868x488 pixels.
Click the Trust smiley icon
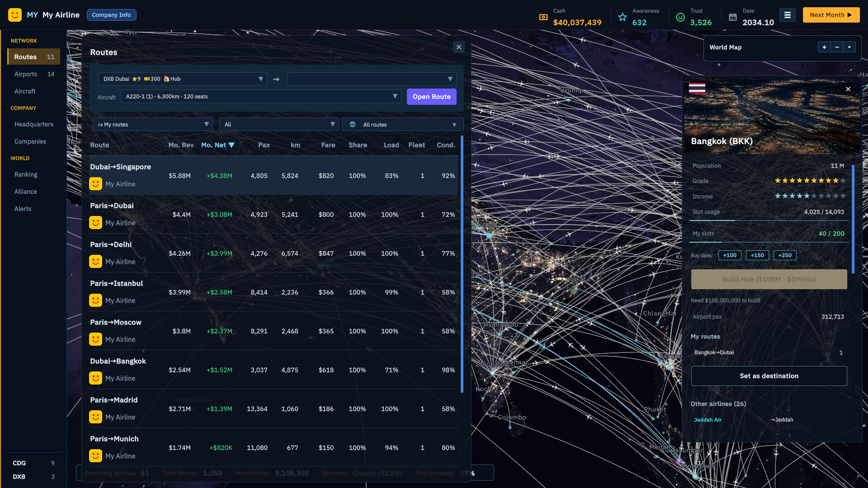click(680, 17)
